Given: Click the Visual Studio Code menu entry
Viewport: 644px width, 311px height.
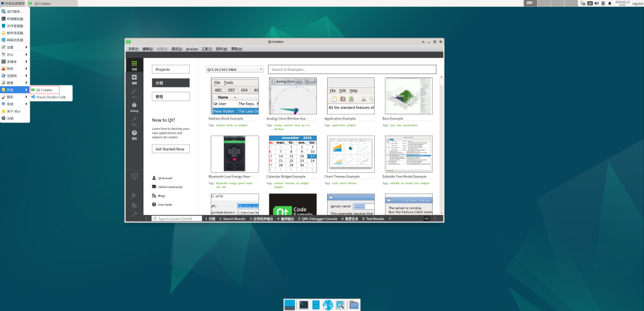Looking at the screenshot, I should coord(50,97).
